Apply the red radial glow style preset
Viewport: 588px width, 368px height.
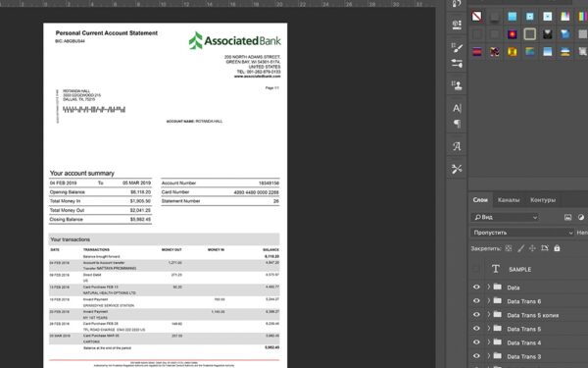(x=512, y=34)
